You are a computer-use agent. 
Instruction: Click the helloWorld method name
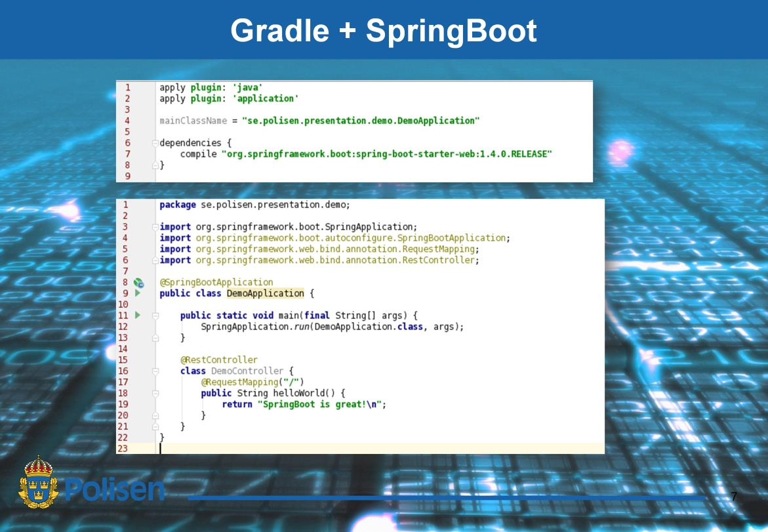(299, 393)
